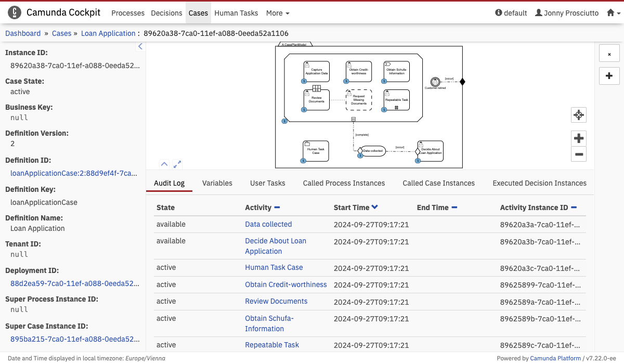Zoom in on the diagram
This screenshot has width=624, height=364.
[x=579, y=138]
